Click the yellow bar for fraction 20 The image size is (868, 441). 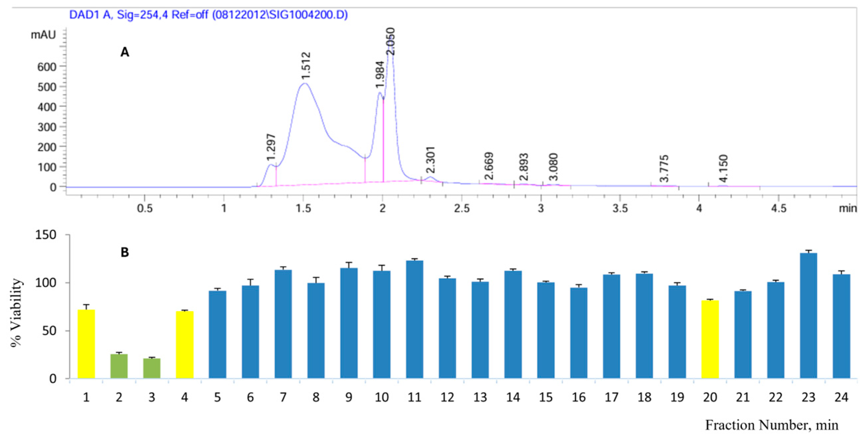coord(710,339)
